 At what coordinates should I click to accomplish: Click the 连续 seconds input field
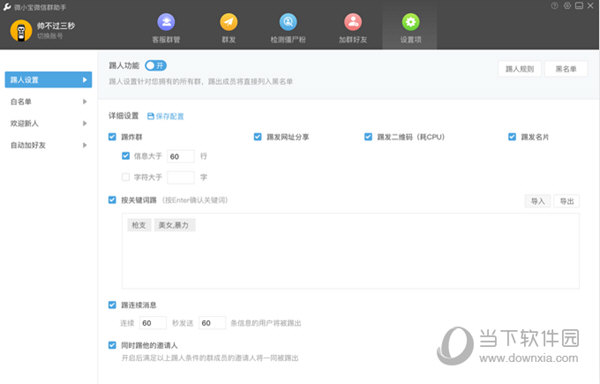pos(153,323)
